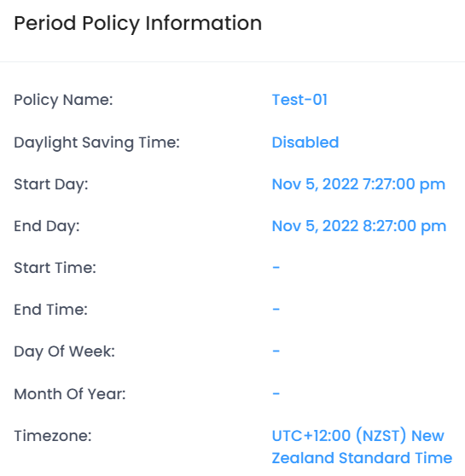Click the Daylight Saving Time label
The height and width of the screenshot is (476, 465).
(x=97, y=142)
